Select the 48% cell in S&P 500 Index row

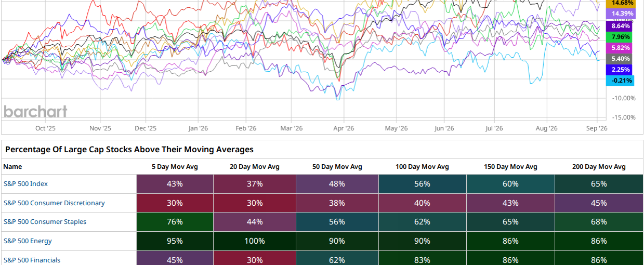tap(337, 184)
